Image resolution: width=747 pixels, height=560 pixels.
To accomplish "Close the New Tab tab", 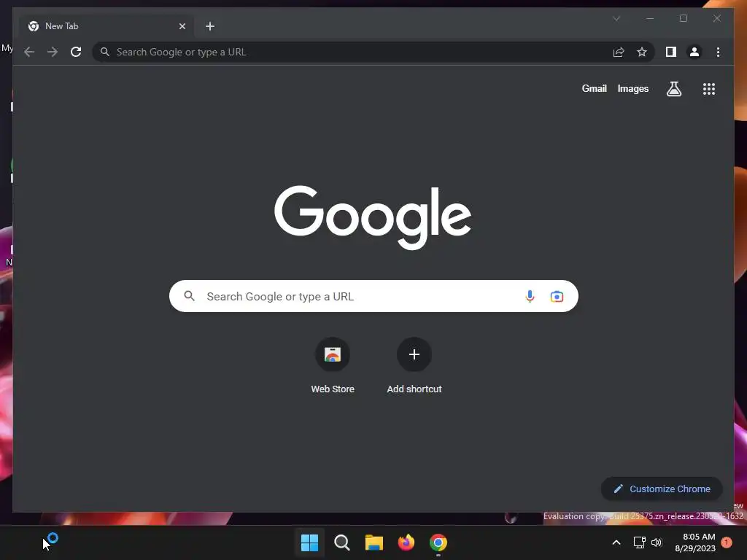I will [x=182, y=26].
